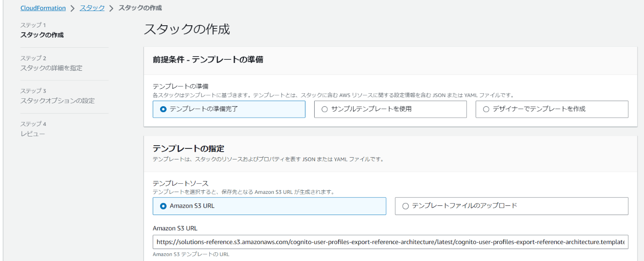This screenshot has height=261, width=644.
Task: Click step 2 スタックの詳細を指定 in sidebar
Action: coord(52,68)
